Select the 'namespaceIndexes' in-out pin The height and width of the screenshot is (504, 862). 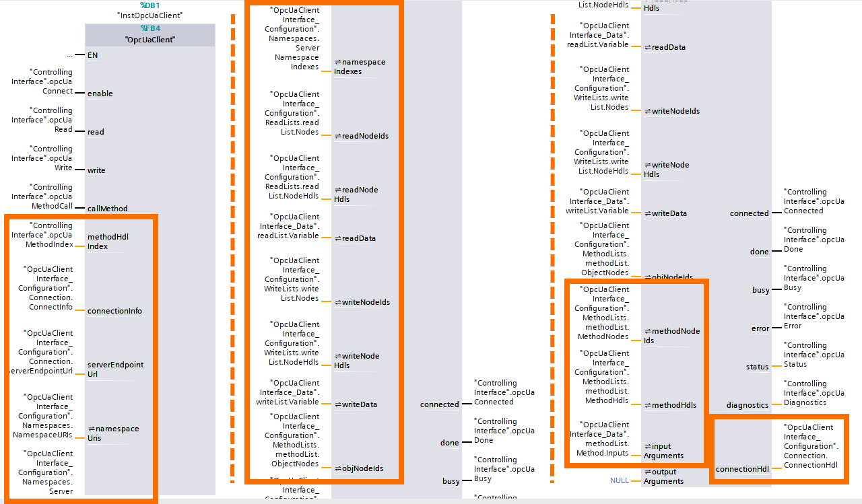click(x=360, y=67)
